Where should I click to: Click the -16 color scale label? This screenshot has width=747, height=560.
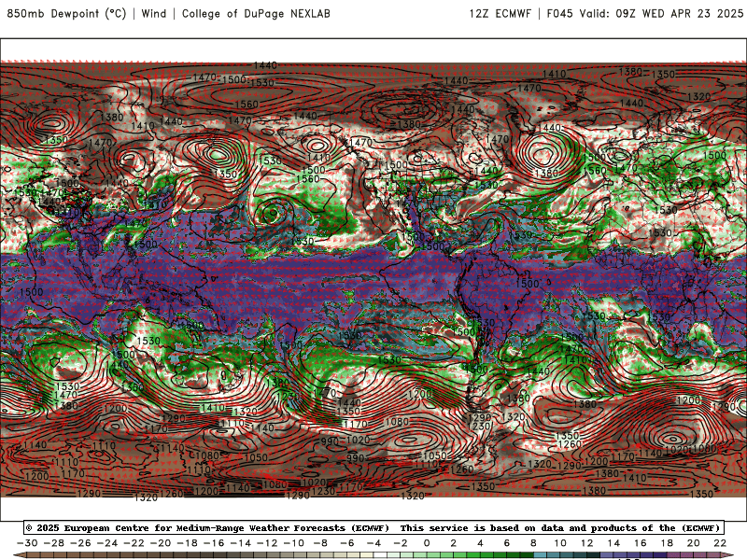[x=214, y=543]
